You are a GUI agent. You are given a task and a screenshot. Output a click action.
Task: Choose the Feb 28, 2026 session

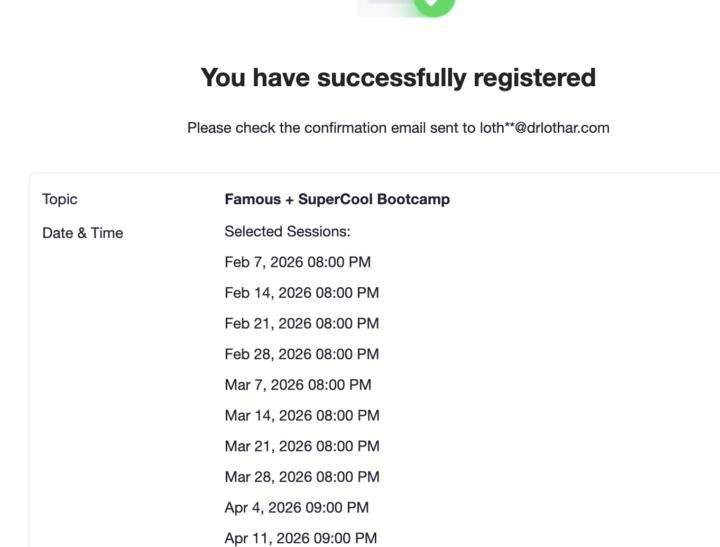point(302,354)
